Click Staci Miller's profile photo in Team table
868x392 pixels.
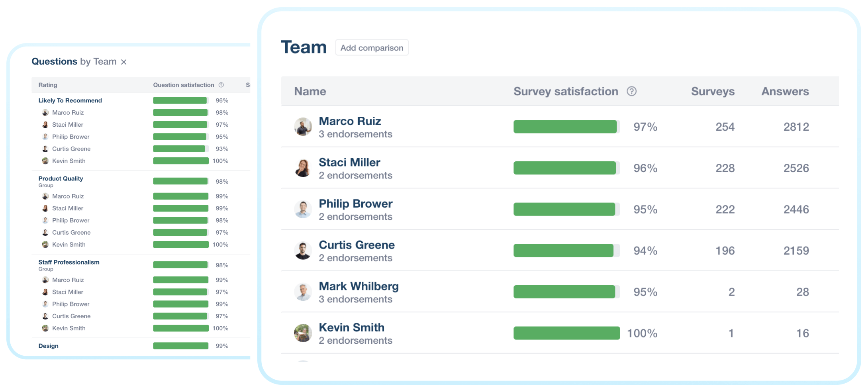pos(303,168)
